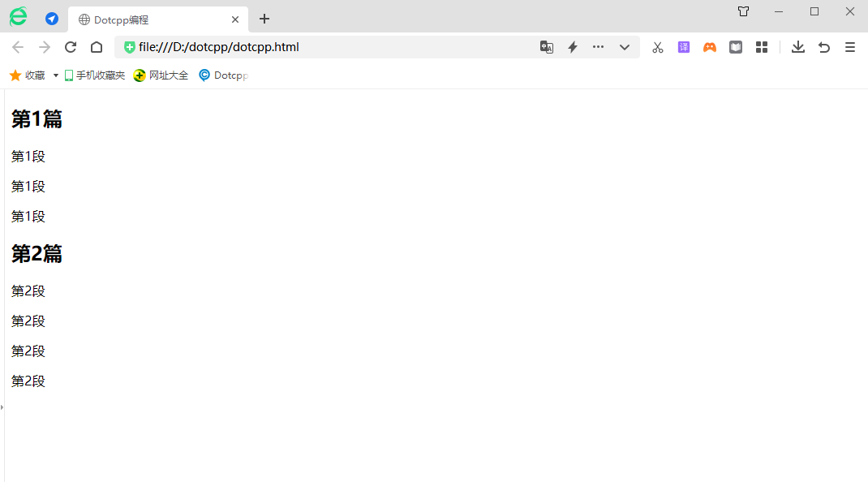The width and height of the screenshot is (868, 482).
Task: Click the purple translation extension icon
Action: point(684,47)
